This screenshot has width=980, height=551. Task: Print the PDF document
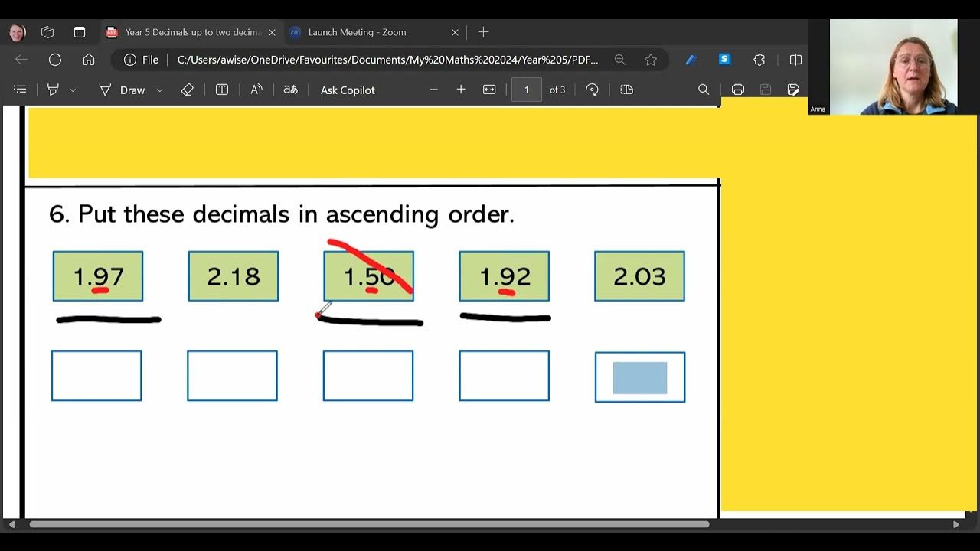click(738, 90)
